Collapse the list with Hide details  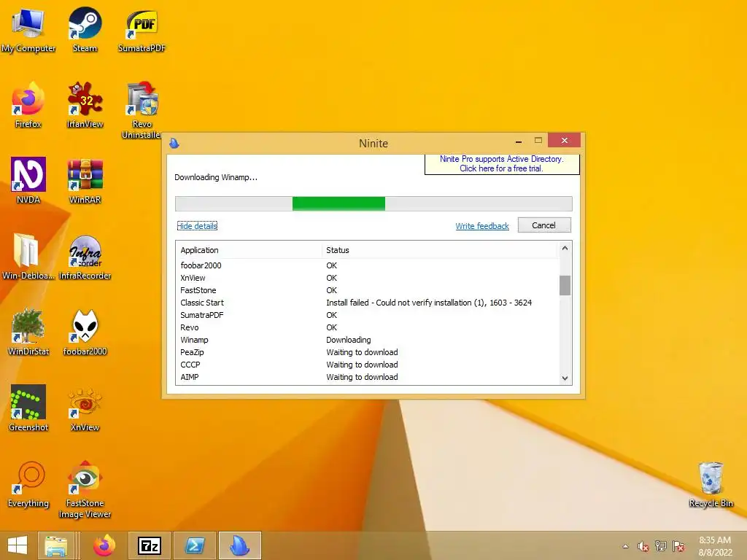pyautogui.click(x=197, y=226)
